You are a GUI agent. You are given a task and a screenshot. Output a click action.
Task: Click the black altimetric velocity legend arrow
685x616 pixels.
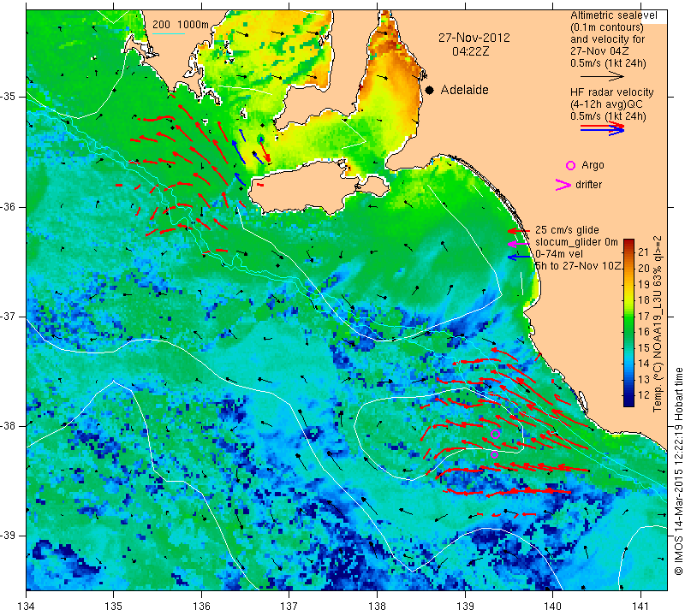tap(602, 76)
